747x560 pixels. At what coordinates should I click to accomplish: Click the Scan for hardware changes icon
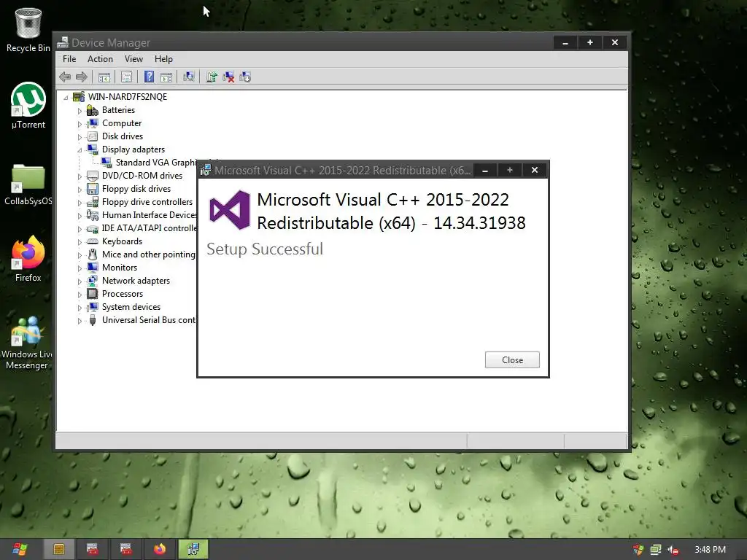tap(189, 77)
